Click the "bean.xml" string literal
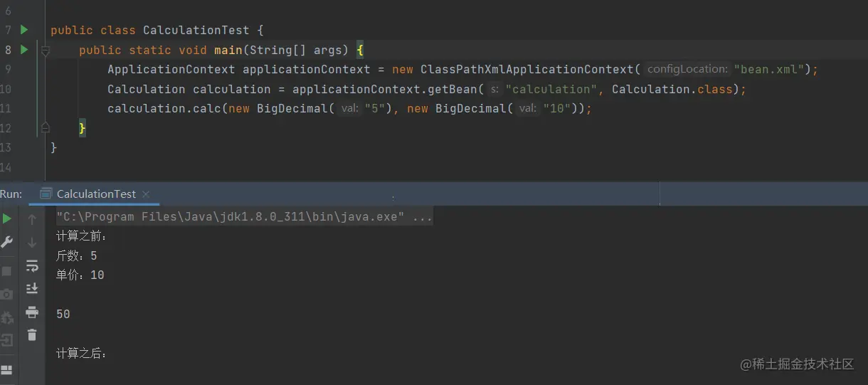Screen dimensions: 868x385 [x=772, y=70]
